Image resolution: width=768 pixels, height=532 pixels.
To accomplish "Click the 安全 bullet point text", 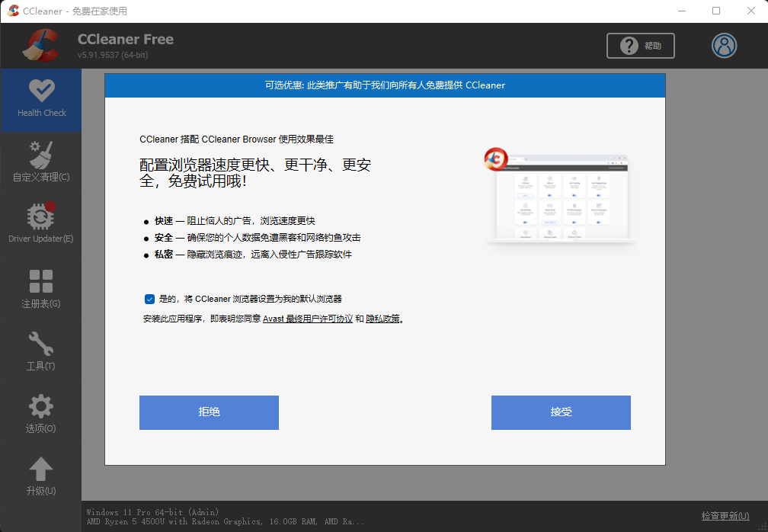I will click(258, 238).
